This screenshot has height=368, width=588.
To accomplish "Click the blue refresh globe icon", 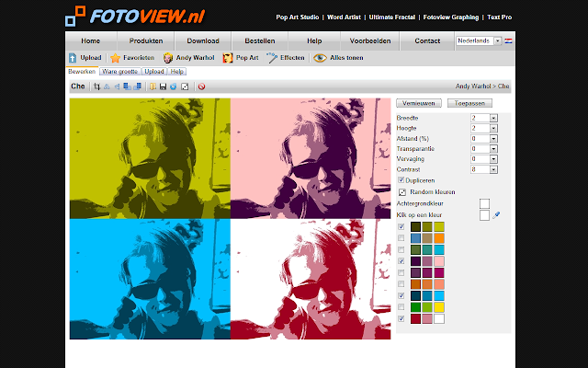I will (x=173, y=86).
